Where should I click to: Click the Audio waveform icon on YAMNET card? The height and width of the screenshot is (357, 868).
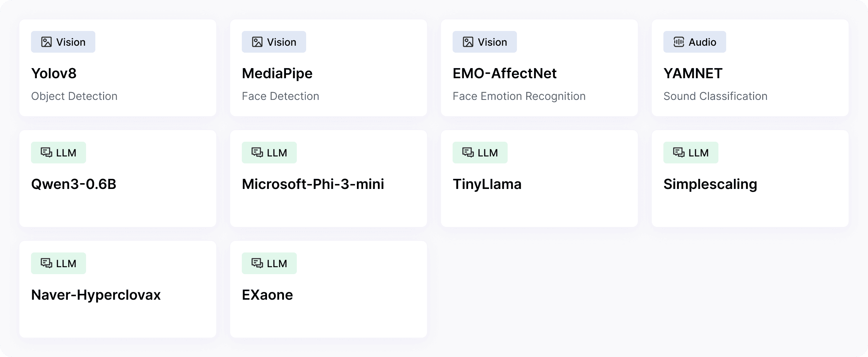[x=679, y=42]
